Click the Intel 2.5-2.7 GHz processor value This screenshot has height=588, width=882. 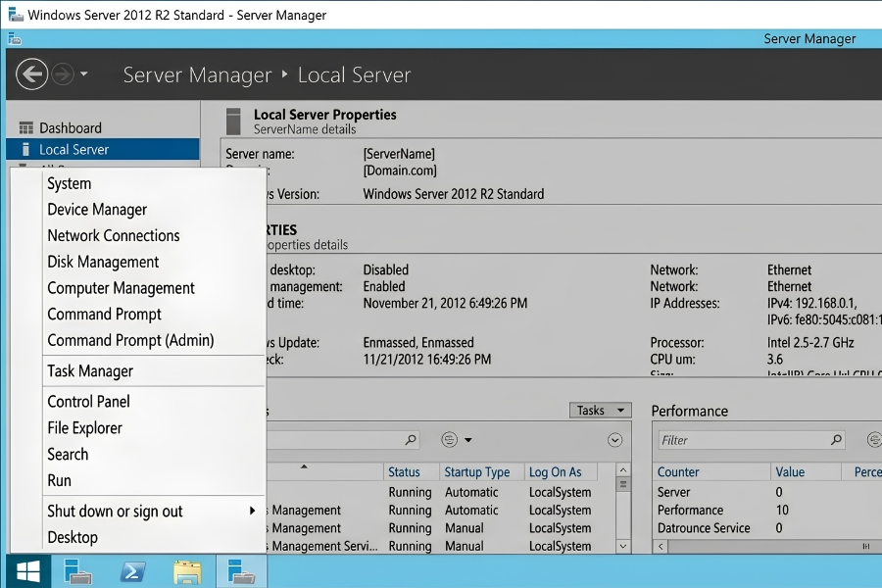click(x=810, y=343)
